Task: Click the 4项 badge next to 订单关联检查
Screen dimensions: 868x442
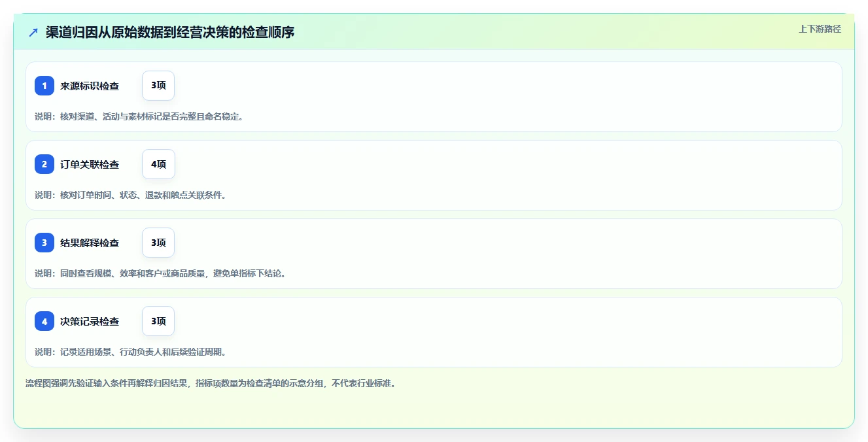Action: point(158,164)
